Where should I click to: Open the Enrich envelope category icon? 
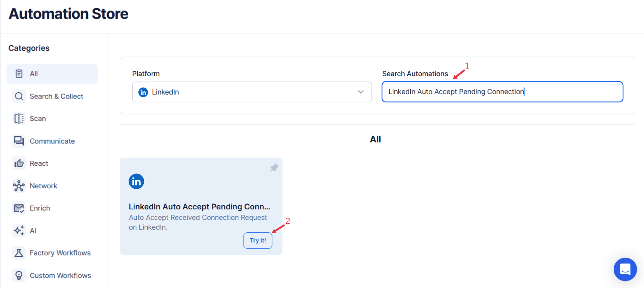coord(19,208)
